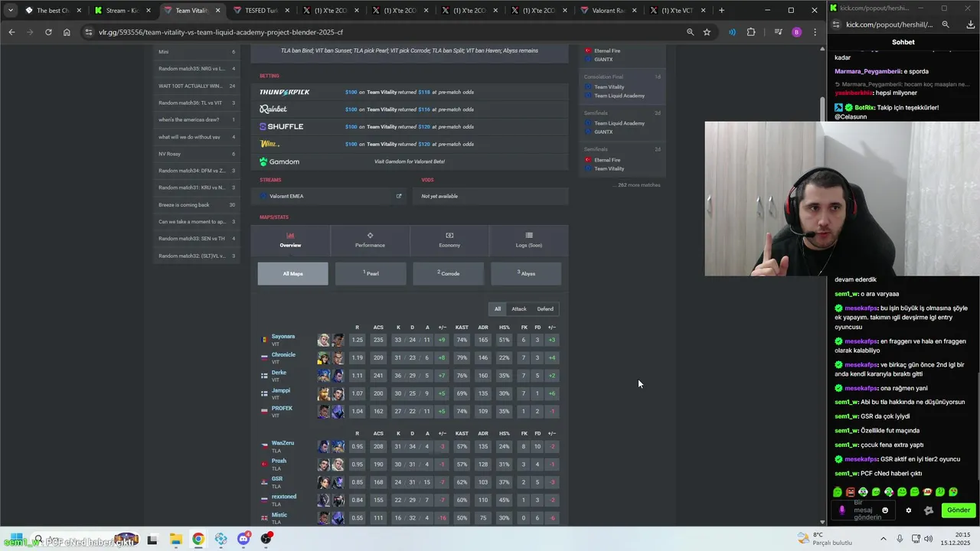Open the Logs (Soon) tab
The width and height of the screenshot is (980, 551).
click(529, 240)
